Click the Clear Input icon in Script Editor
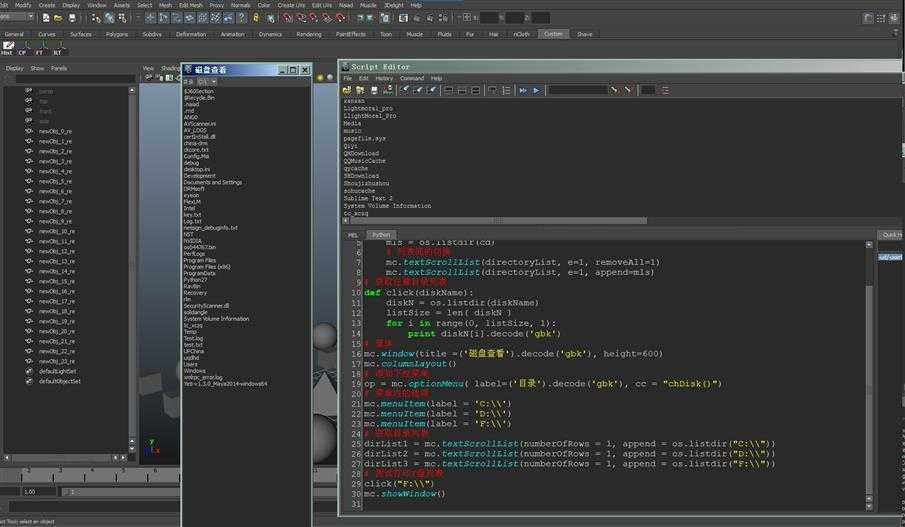Screen dimensions: 905x527 click(418, 90)
